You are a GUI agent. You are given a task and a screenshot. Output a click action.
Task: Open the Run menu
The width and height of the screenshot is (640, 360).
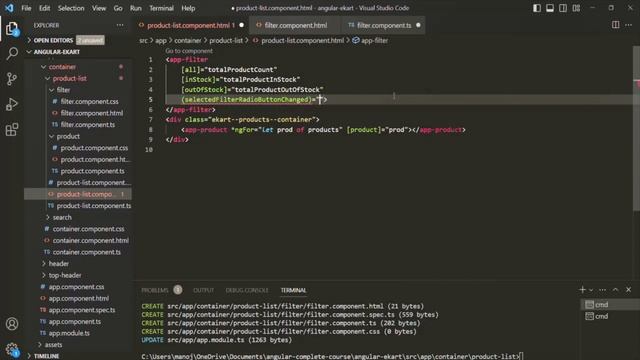(x=136, y=8)
